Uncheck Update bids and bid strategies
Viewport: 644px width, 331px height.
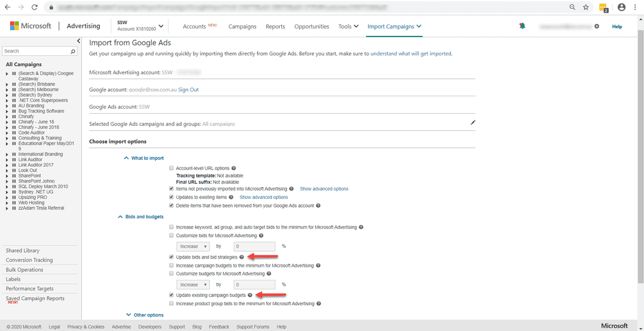(x=171, y=257)
